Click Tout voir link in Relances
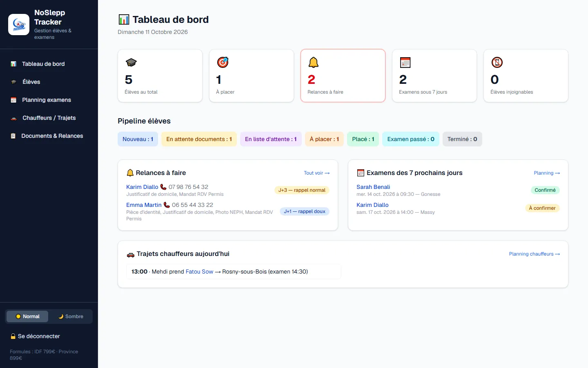Image resolution: width=588 pixels, height=368 pixels. pos(316,173)
